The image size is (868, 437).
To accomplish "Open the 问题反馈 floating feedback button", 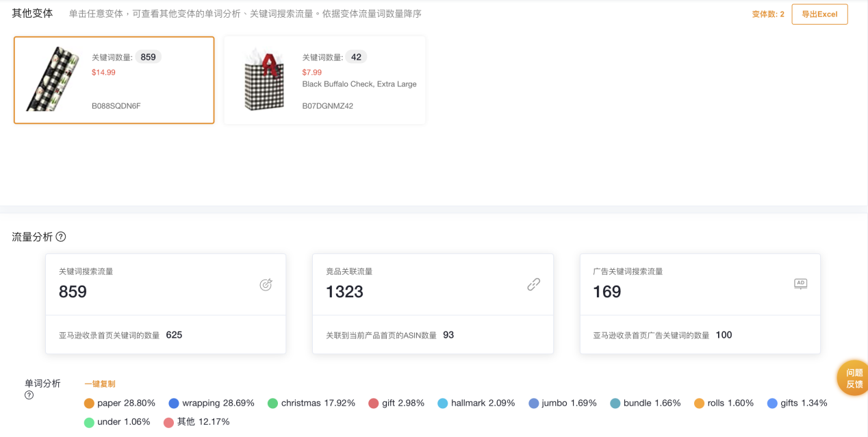I will click(854, 378).
